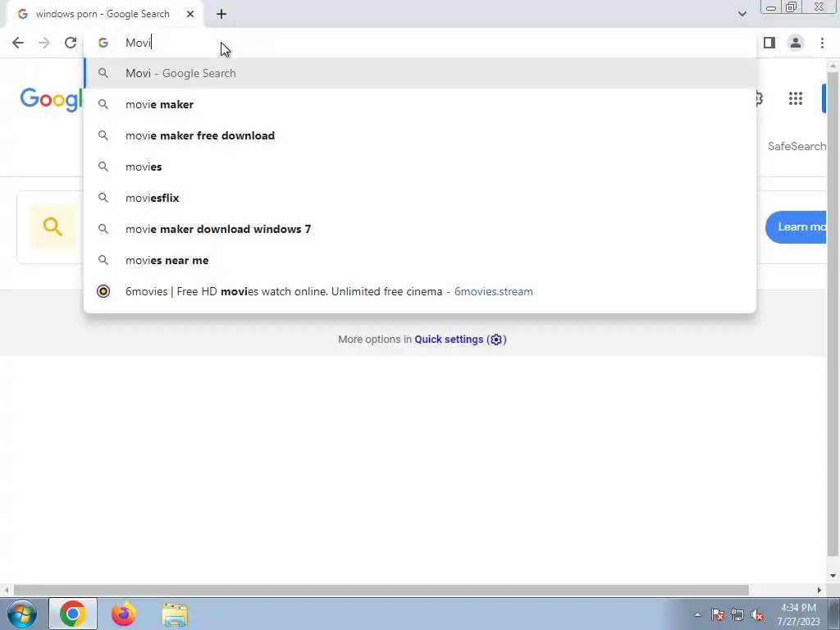Viewport: 840px width, 630px height.
Task: Pick the 'moviesflix' suggestion
Action: coord(420,198)
